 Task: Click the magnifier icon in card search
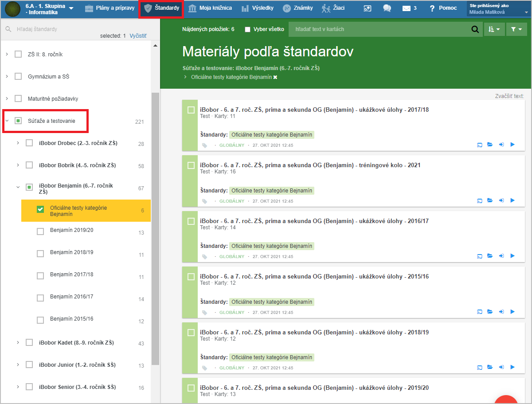tap(475, 30)
